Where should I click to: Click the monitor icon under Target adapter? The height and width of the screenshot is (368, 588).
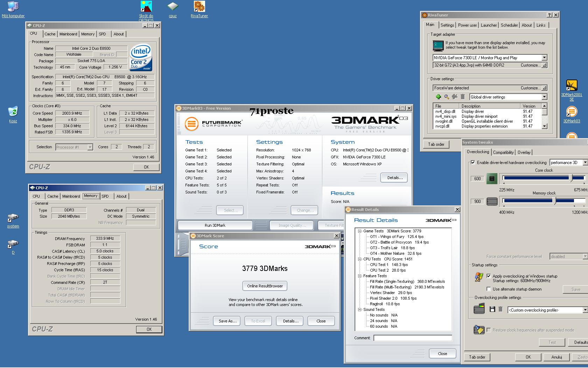tap(438, 46)
